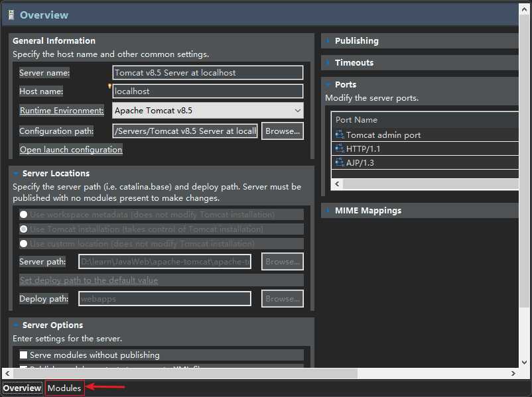Click the Host name hint lightbulb icon
Screen dimensions: 532x397
coord(109,86)
